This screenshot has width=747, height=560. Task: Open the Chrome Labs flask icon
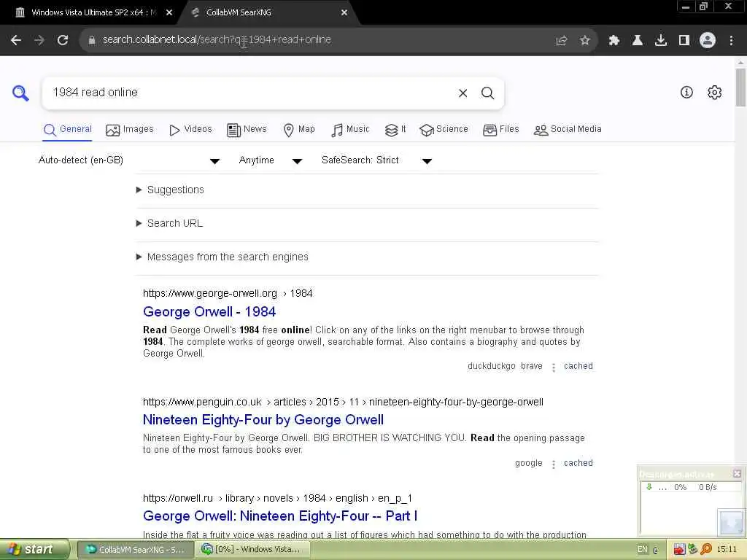(638, 41)
